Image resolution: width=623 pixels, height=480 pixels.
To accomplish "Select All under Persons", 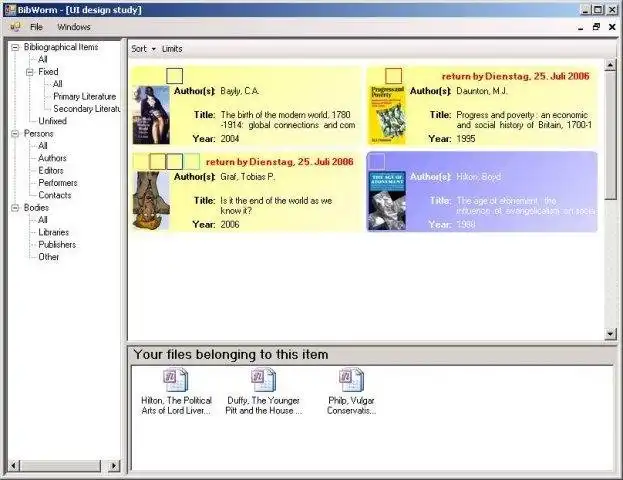I will (43, 146).
